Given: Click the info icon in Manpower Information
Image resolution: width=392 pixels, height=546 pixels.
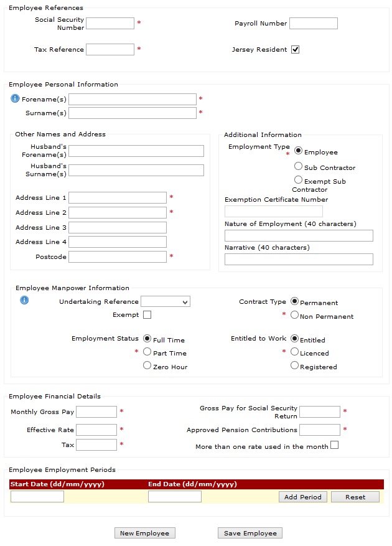Looking at the screenshot, I should tap(24, 300).
